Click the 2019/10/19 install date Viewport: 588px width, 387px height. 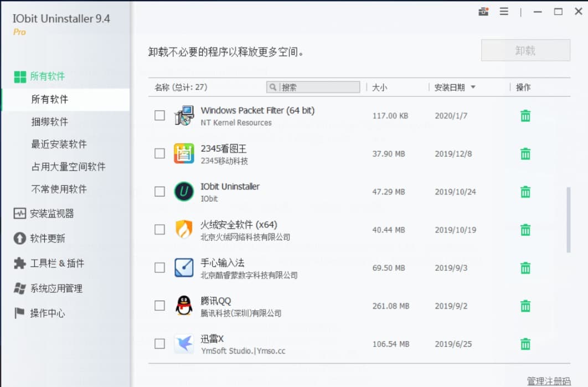(x=456, y=230)
